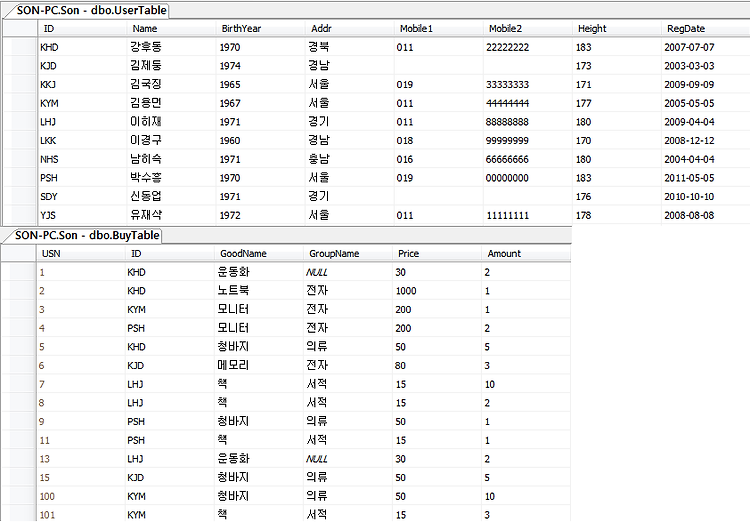Click the BirthYear cell 1972
This screenshot has height=522, width=750.
point(260,215)
